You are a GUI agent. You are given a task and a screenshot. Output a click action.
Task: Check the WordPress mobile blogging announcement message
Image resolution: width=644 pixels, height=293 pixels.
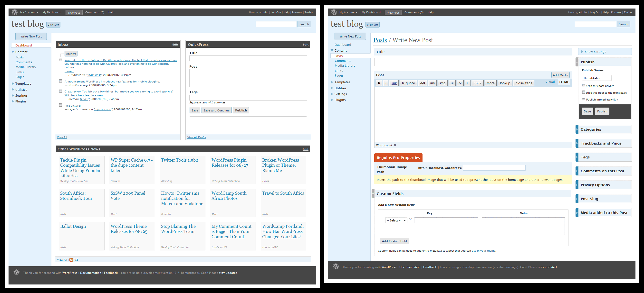click(60, 81)
